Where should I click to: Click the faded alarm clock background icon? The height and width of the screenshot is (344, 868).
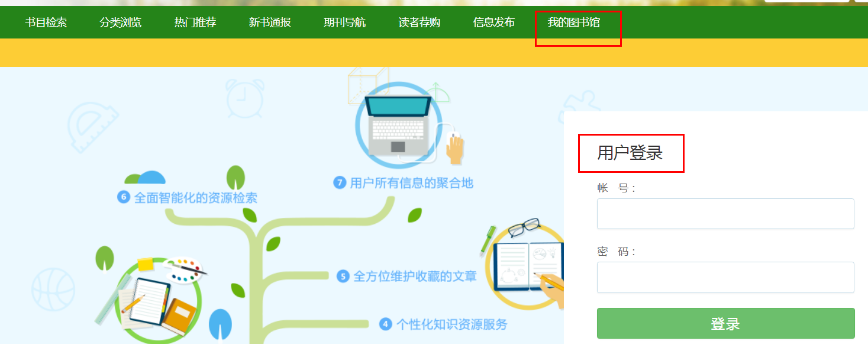point(245,98)
